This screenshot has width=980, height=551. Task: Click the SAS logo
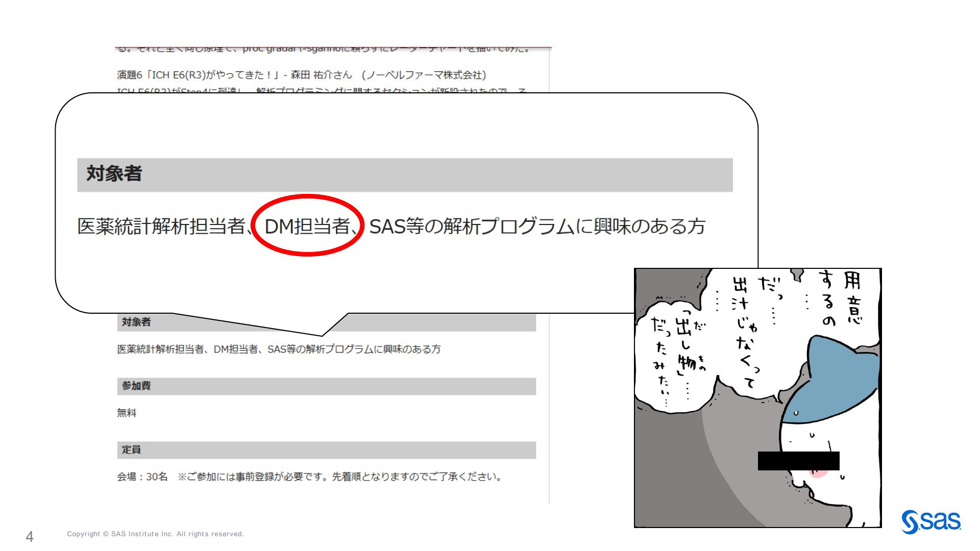(931, 522)
